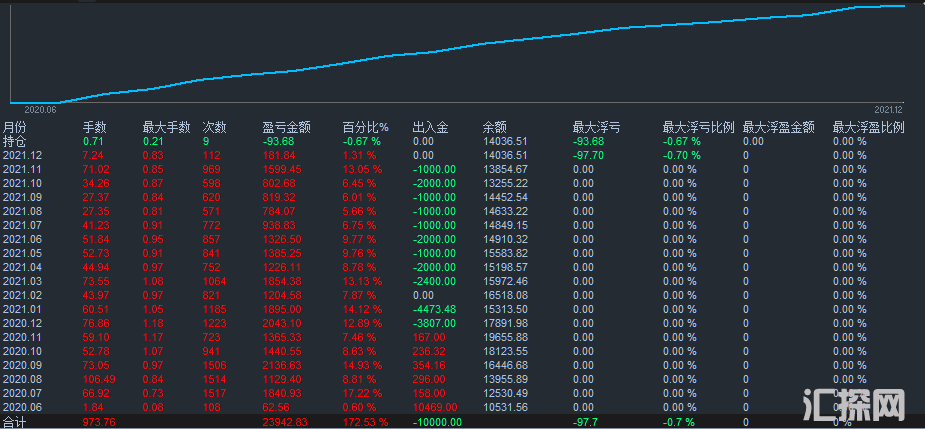Click chart end date label 2021.12
Image resolution: width=925 pixels, height=429 pixels.
click(888, 110)
